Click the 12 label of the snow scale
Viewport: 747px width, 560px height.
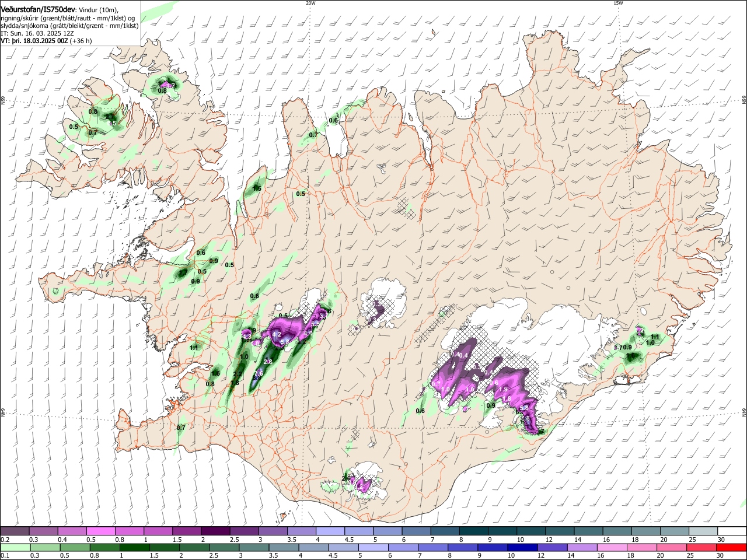pyautogui.click(x=549, y=540)
